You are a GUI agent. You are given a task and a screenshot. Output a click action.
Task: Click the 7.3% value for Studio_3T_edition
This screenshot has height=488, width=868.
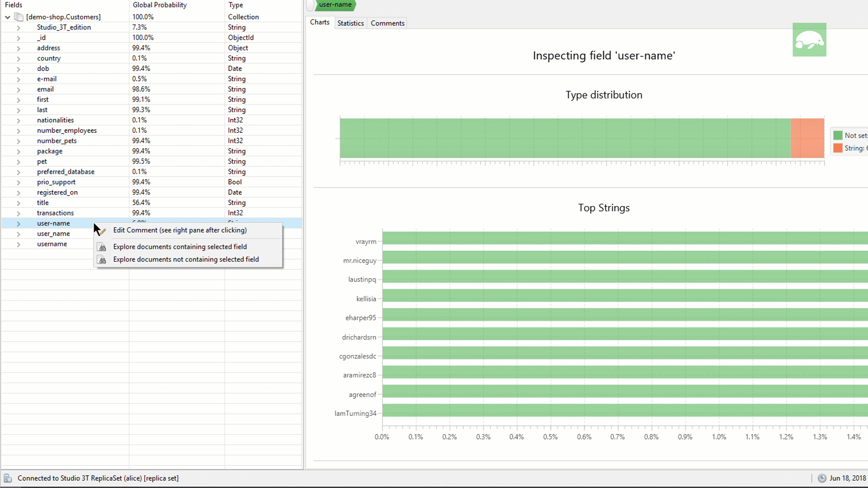tap(139, 27)
